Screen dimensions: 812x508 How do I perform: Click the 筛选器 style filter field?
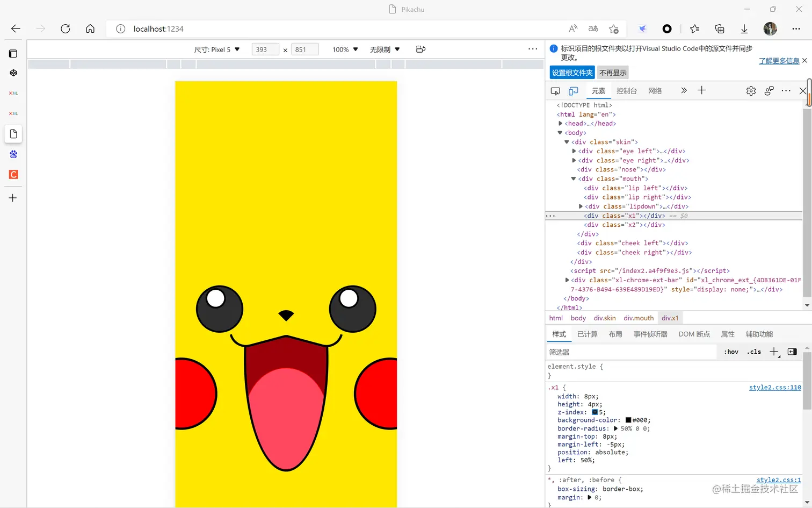(631, 352)
